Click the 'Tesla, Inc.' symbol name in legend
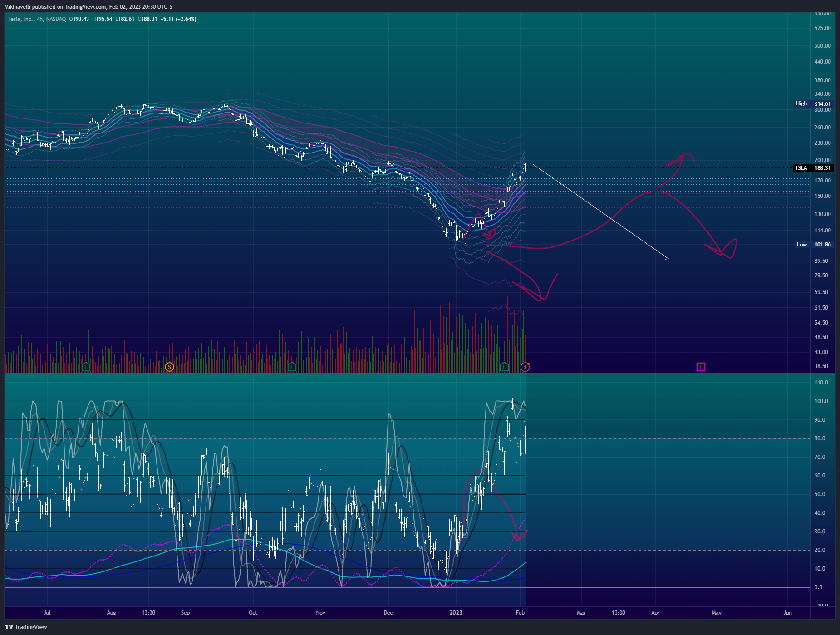 [x=20, y=19]
